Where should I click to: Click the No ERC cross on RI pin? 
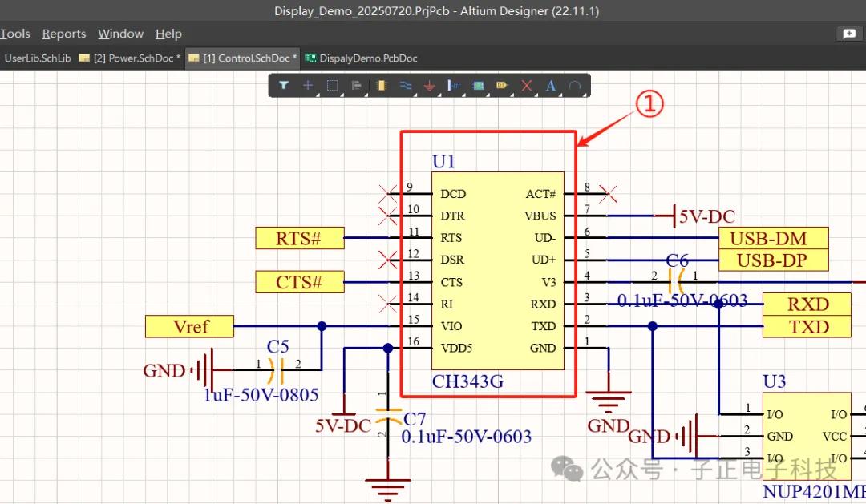388,304
